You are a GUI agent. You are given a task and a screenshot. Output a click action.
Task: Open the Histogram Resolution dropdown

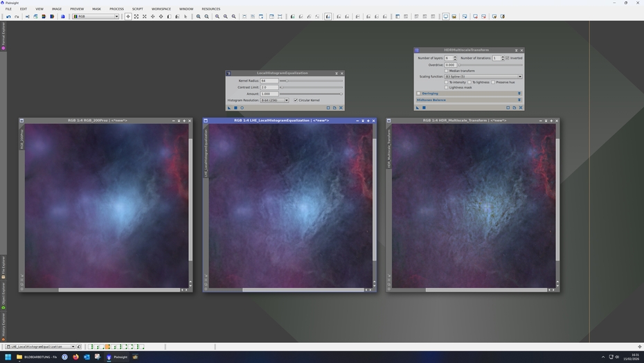click(275, 100)
